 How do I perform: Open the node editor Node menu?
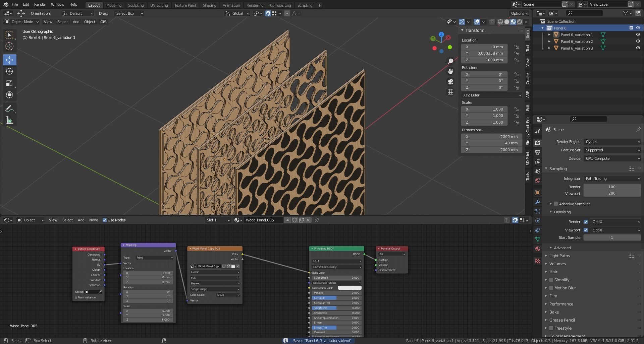click(x=94, y=220)
